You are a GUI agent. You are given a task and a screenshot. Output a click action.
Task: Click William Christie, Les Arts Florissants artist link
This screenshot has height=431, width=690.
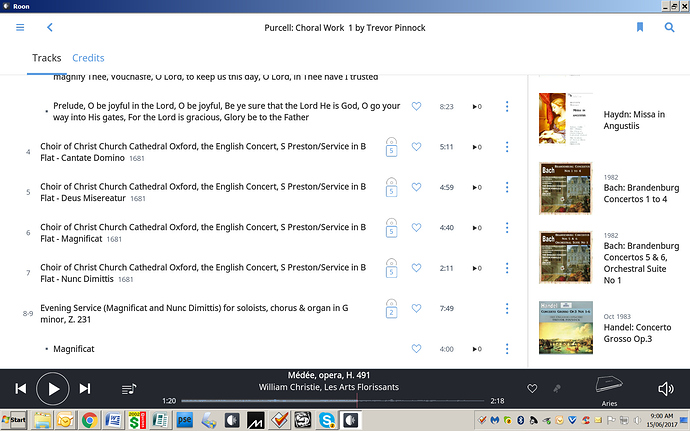(x=329, y=387)
